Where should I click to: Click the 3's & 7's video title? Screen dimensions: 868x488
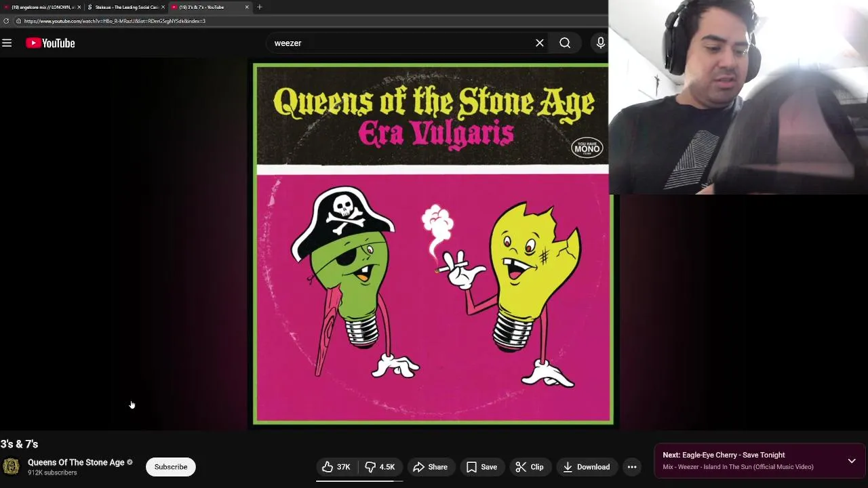click(x=19, y=444)
